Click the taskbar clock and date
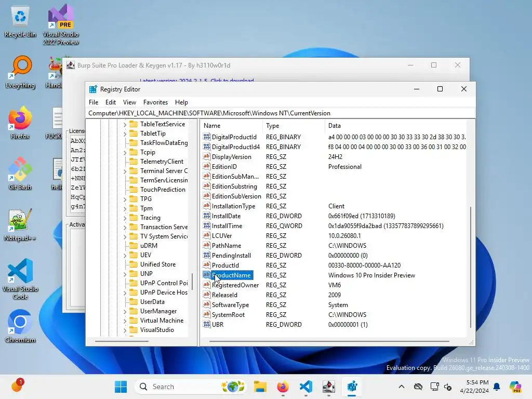 [x=474, y=387]
